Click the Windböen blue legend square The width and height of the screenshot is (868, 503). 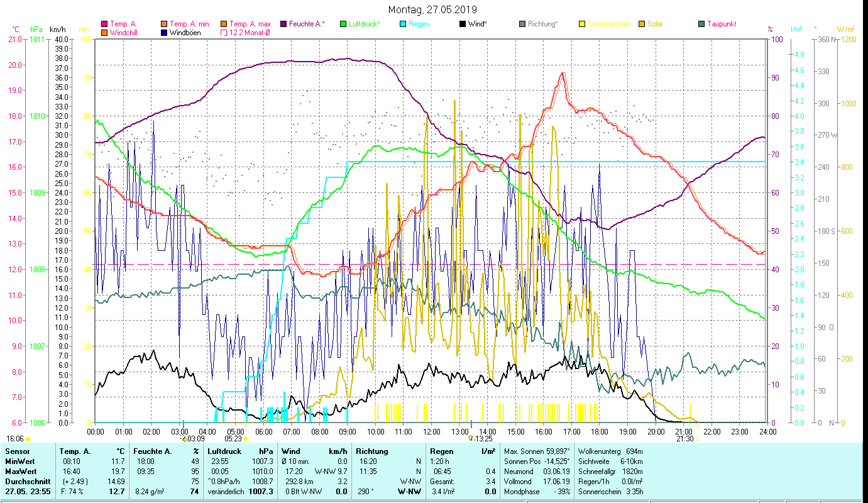click(x=165, y=33)
